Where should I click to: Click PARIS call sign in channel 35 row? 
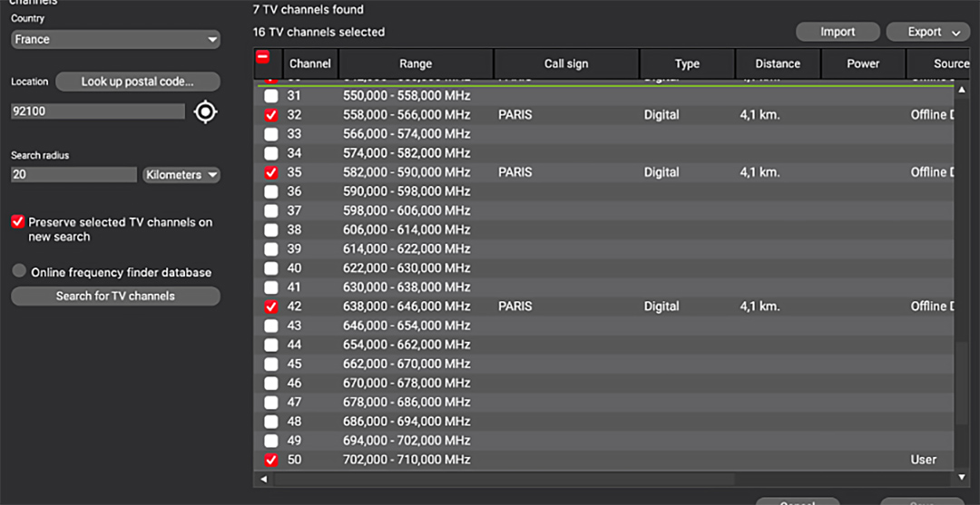[x=515, y=173]
